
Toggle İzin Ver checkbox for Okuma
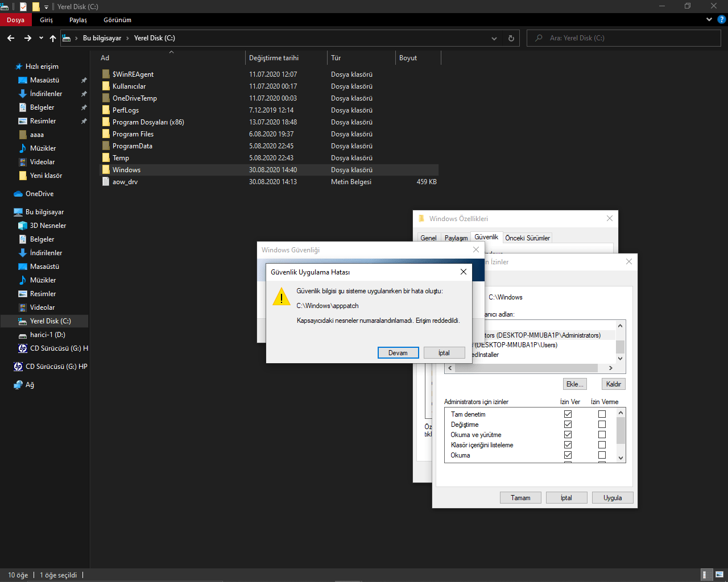[x=568, y=455]
